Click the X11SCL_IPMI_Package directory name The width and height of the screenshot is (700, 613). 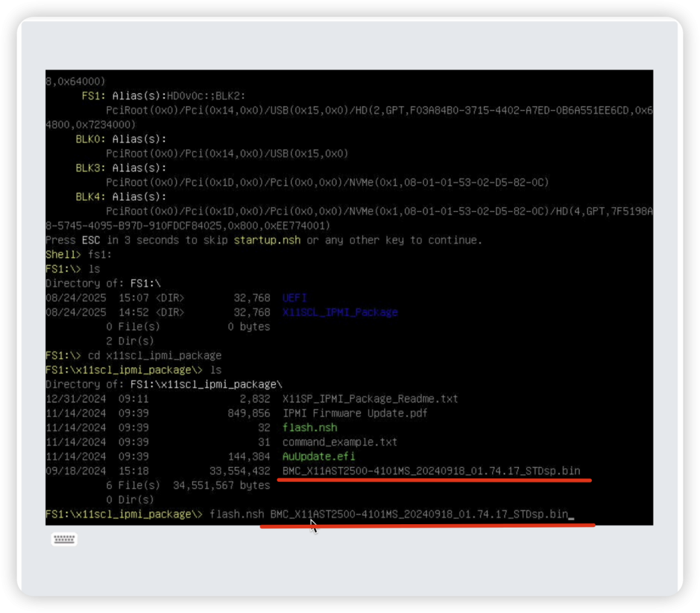[340, 312]
